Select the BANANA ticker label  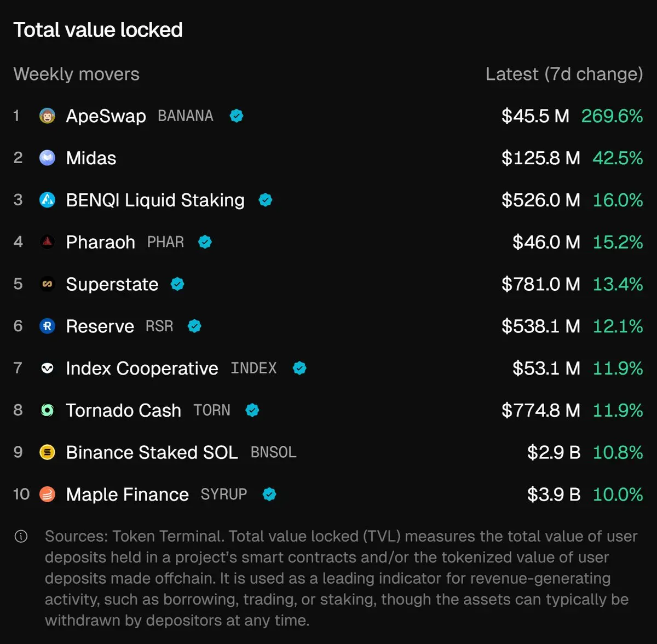click(186, 116)
